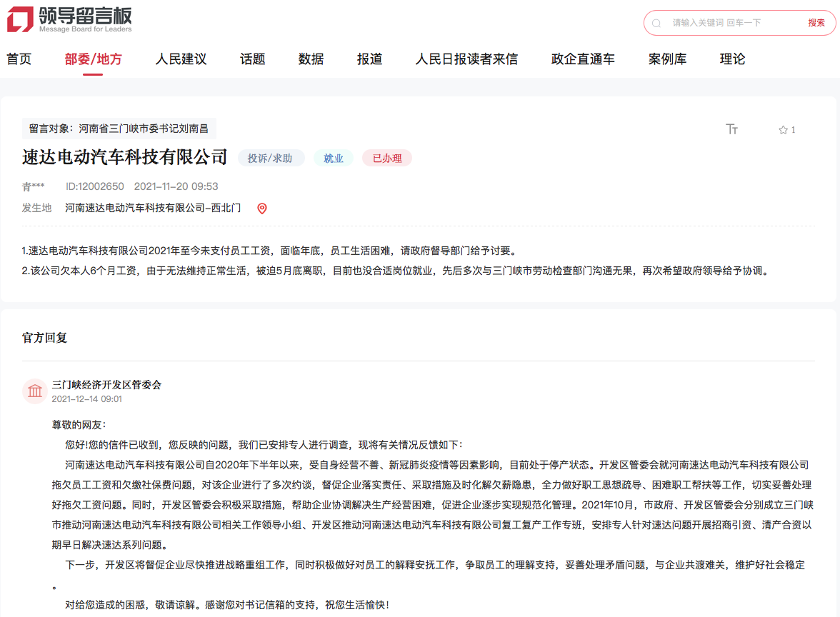
Task: Click the 河南速达电动汽车科技有限公司-西北门 location link
Action: (153, 208)
